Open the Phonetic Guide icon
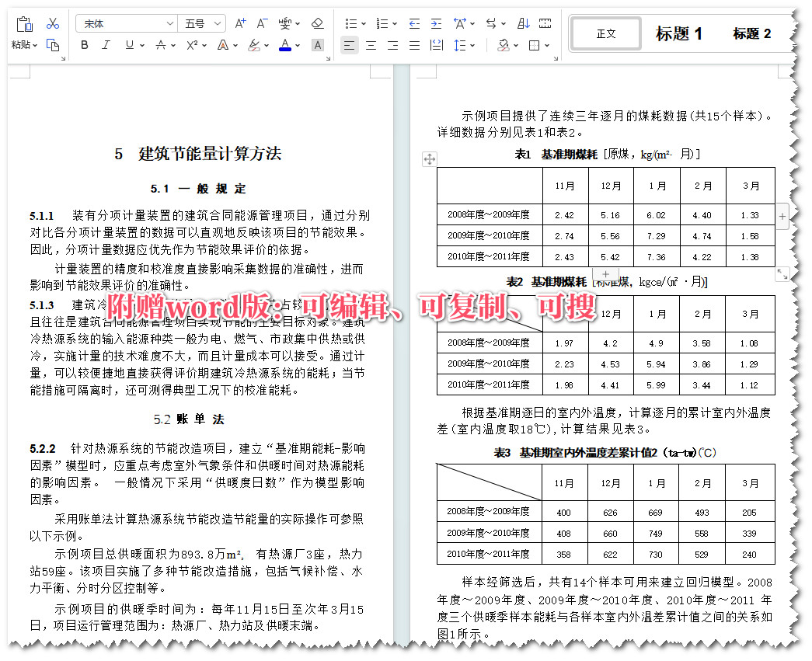812x661 pixels. tap(284, 23)
